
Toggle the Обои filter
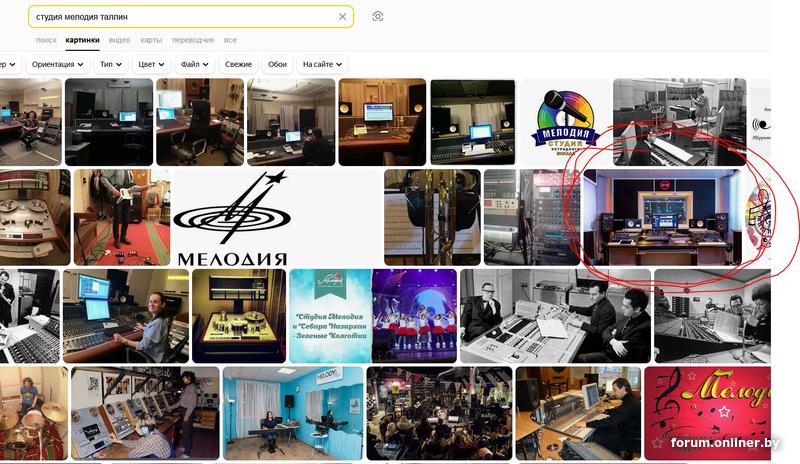[x=277, y=64]
